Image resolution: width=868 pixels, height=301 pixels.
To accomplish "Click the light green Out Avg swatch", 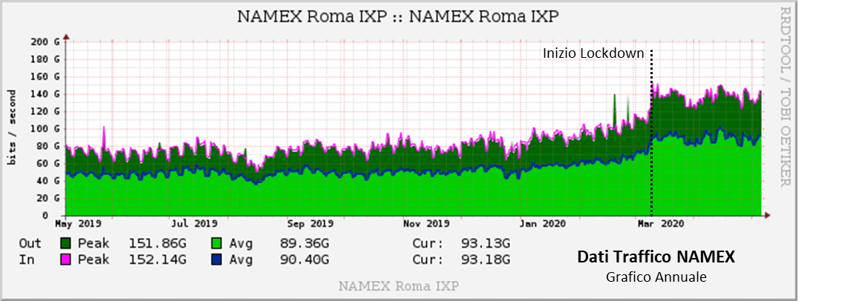I will (217, 244).
